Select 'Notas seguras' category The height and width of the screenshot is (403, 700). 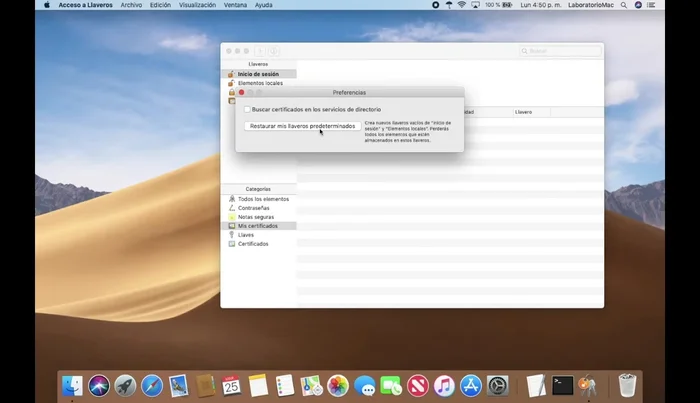click(255, 217)
